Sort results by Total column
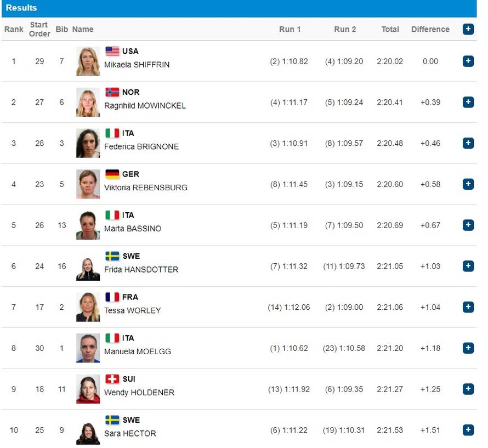Screen dimensions: 488x448 [390, 29]
